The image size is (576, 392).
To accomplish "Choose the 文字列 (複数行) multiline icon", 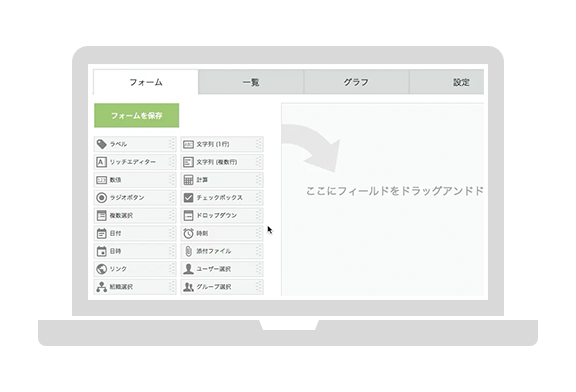I will (x=188, y=162).
